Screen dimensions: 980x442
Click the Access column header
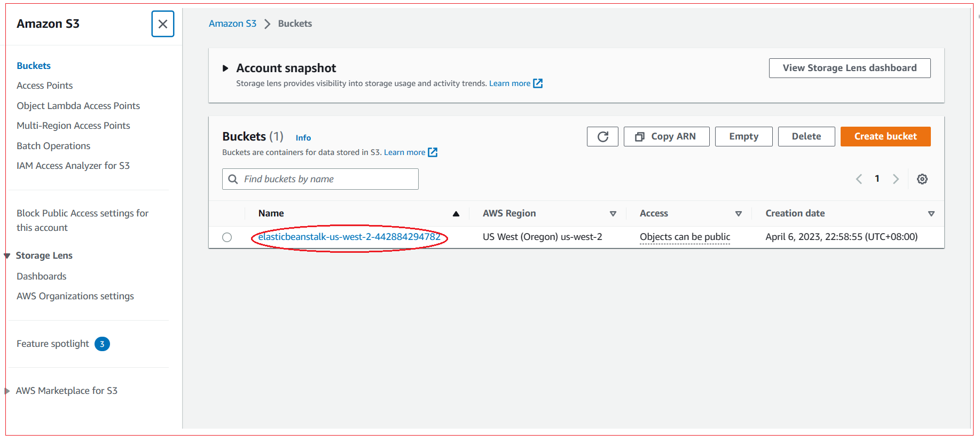(x=654, y=213)
